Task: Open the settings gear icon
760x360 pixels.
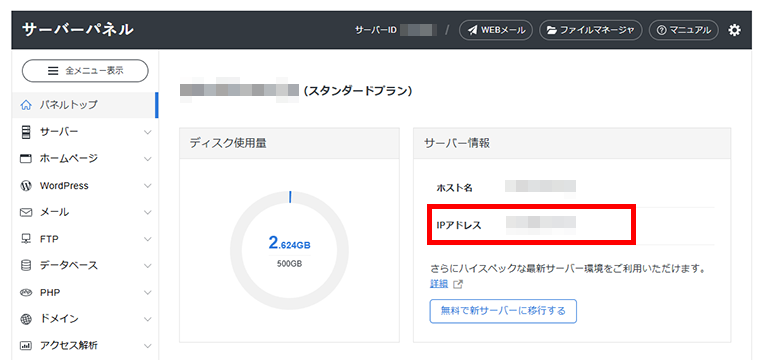Action: 734,30
